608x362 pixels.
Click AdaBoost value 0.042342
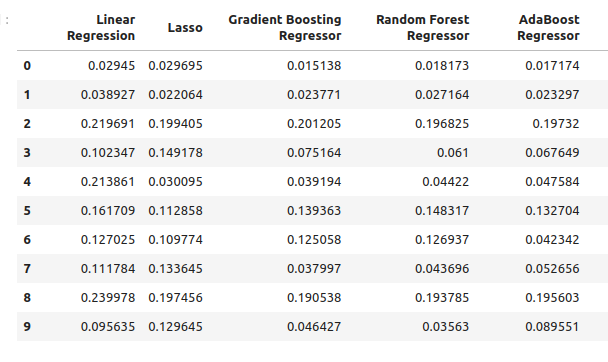552,240
